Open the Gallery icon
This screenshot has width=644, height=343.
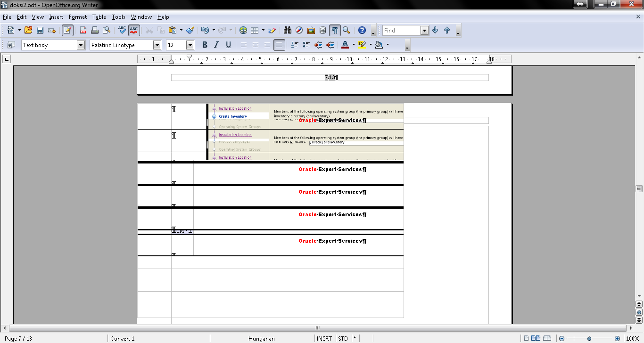click(x=311, y=30)
